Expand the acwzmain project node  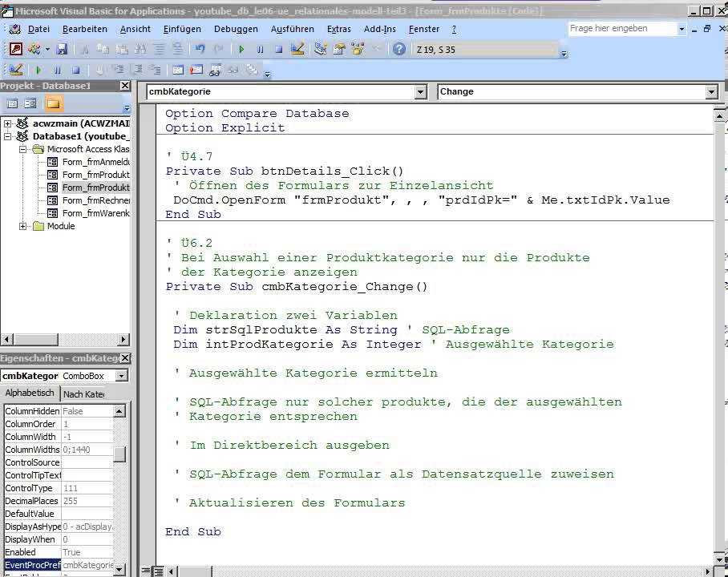tap(7, 123)
